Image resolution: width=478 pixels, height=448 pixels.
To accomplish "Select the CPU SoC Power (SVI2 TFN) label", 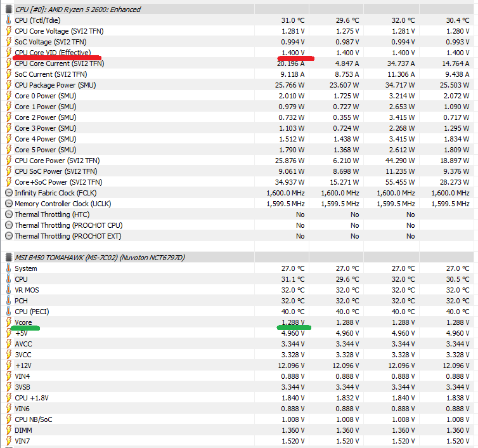I will [x=56, y=171].
